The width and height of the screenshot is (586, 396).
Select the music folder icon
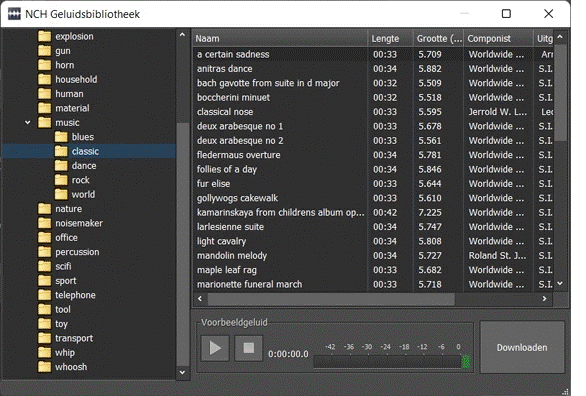(44, 123)
